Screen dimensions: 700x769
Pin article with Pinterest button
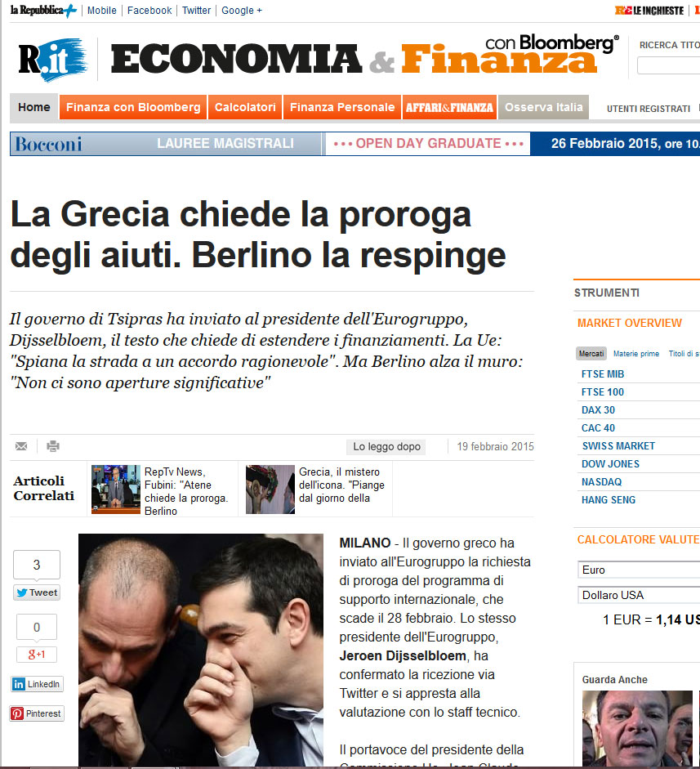37,713
